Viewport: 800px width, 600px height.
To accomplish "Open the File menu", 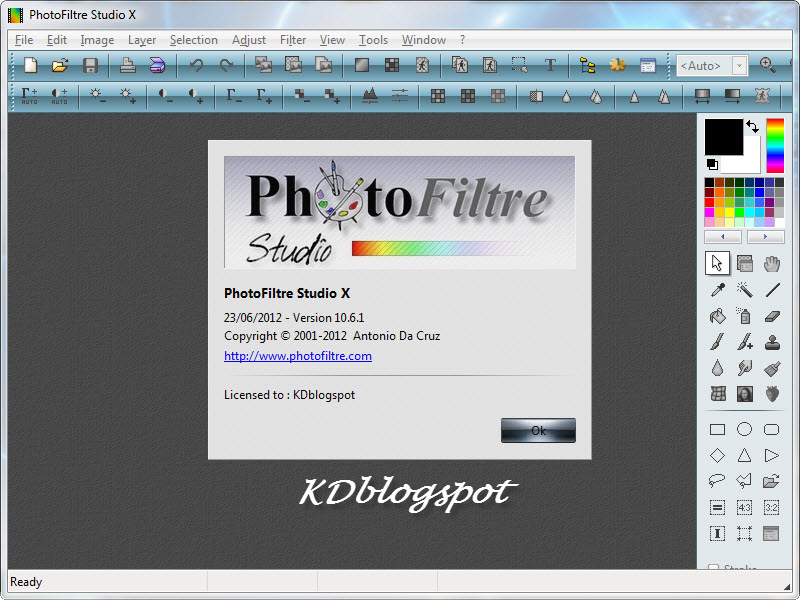I will (24, 40).
